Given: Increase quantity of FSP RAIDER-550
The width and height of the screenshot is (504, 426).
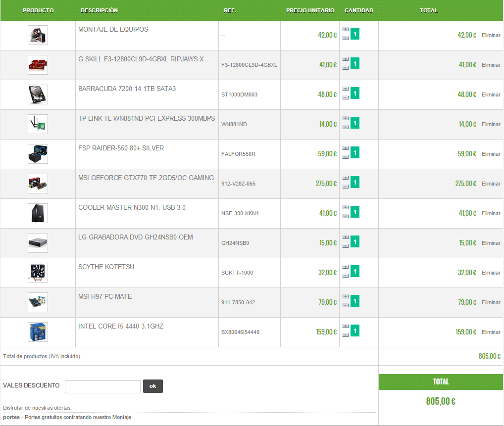Looking at the screenshot, I should [345, 148].
